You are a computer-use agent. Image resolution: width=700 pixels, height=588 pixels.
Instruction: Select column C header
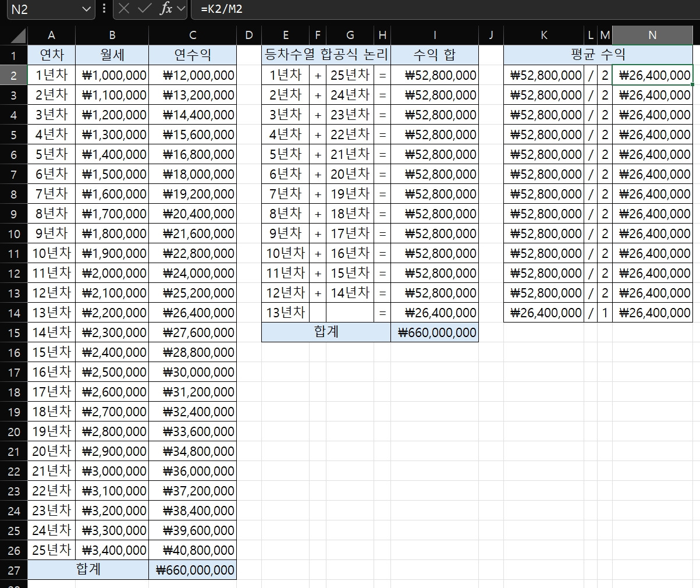coord(193,36)
